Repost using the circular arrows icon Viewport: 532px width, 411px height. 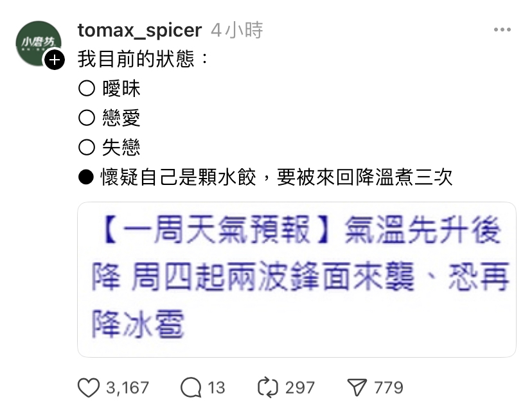tap(268, 387)
